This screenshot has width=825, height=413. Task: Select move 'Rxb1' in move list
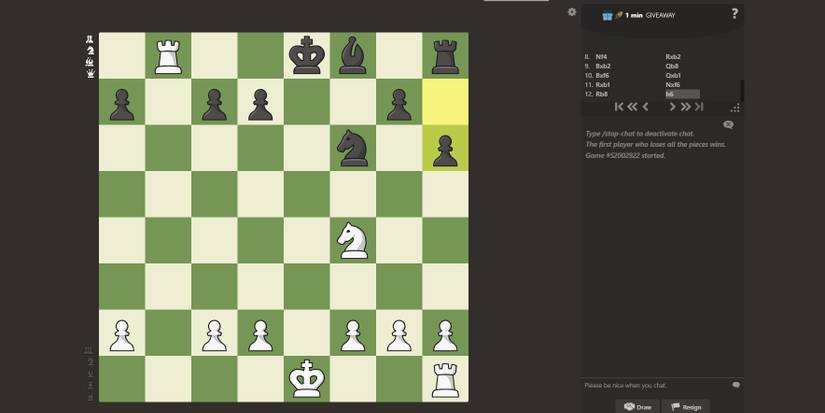pos(603,85)
